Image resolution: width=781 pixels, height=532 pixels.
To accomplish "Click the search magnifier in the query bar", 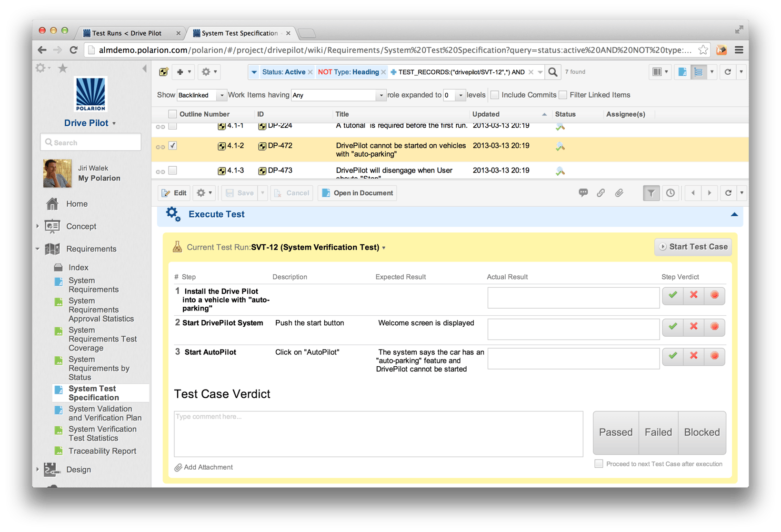I will click(552, 72).
